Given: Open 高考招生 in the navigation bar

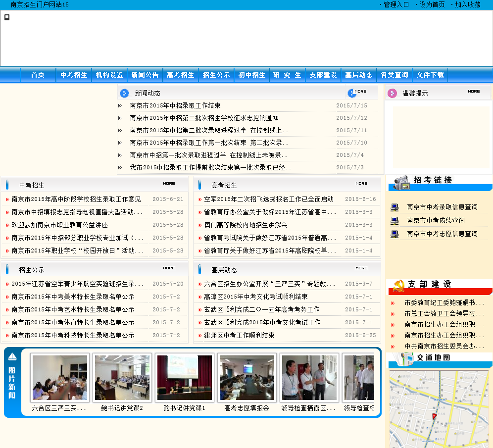Looking at the screenshot, I should click(181, 75).
